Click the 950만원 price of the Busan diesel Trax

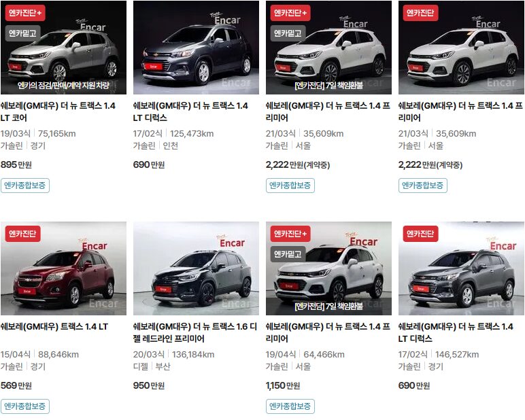click(x=149, y=385)
